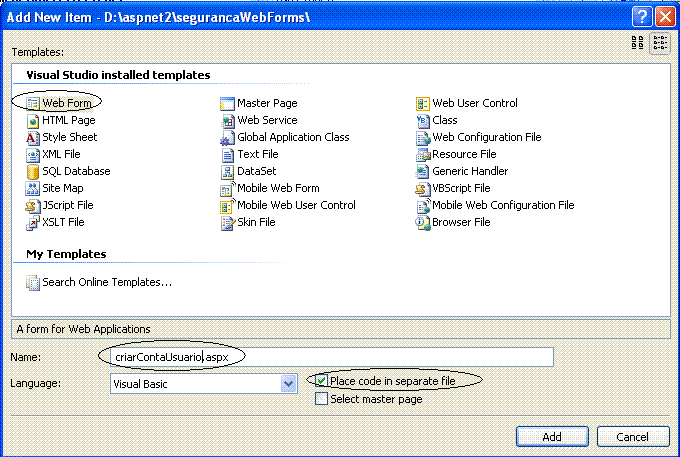Click the Name input field

(x=332, y=357)
